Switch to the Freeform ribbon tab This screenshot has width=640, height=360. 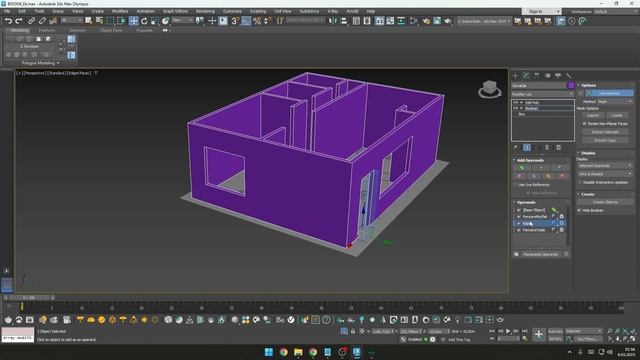(x=47, y=30)
